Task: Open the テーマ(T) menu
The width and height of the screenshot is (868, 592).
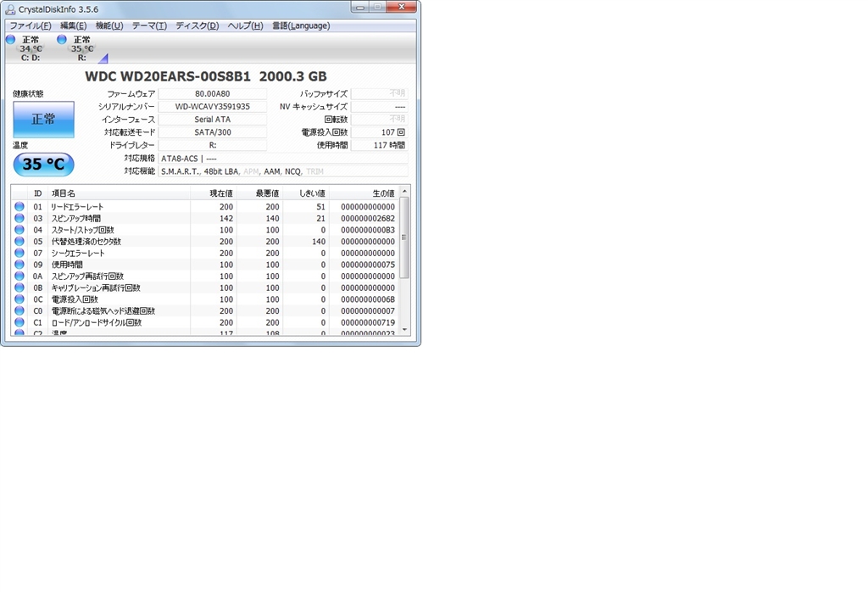Action: [149, 25]
